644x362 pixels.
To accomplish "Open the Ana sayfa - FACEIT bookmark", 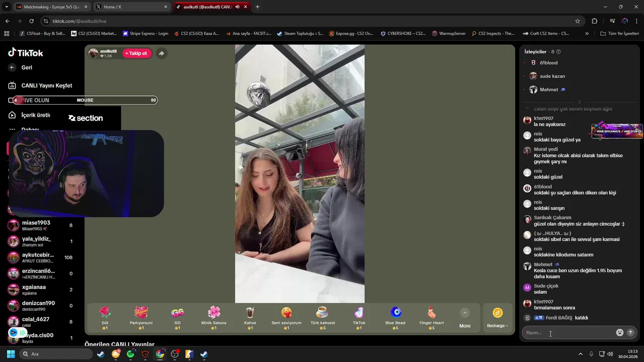I will tap(248, 34).
